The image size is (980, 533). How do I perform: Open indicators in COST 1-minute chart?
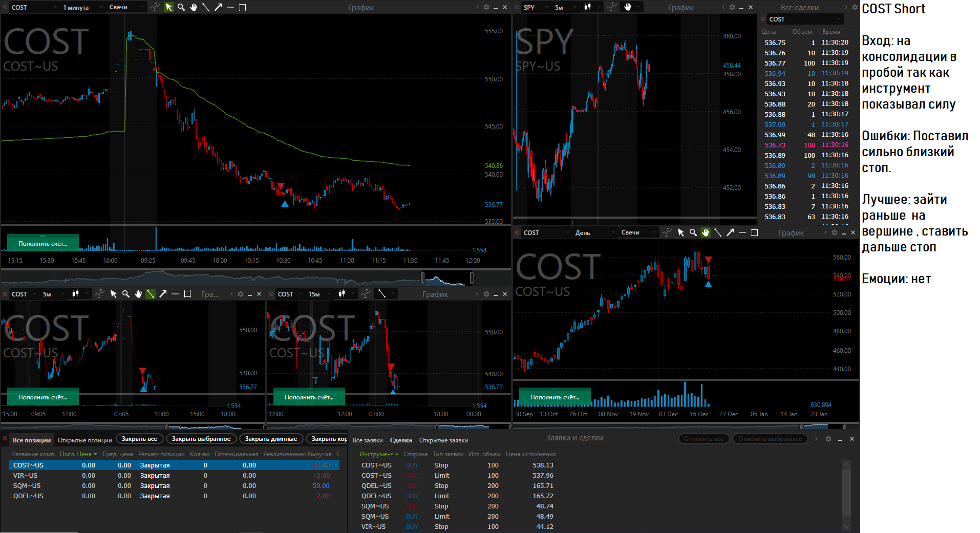tap(155, 7)
